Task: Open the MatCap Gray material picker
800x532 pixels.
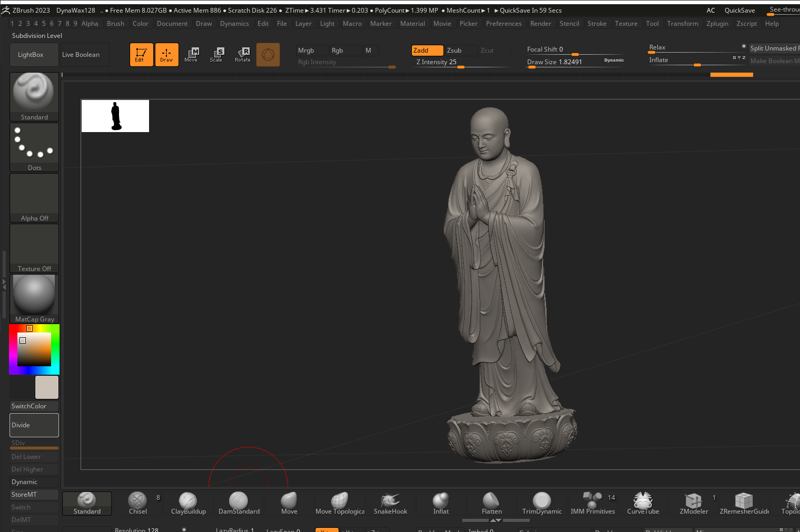Action: point(34,298)
